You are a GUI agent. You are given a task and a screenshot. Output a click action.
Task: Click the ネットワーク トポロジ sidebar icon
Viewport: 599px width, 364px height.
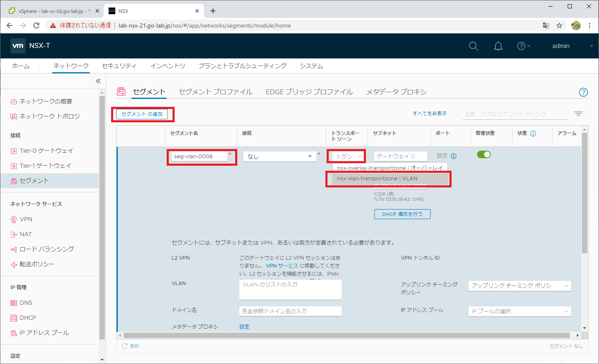pyautogui.click(x=14, y=116)
